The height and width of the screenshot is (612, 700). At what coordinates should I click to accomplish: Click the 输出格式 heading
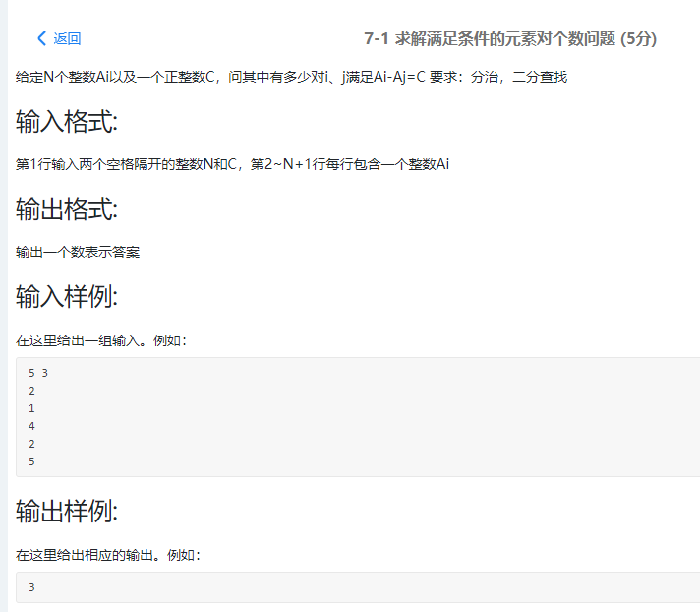click(x=67, y=209)
